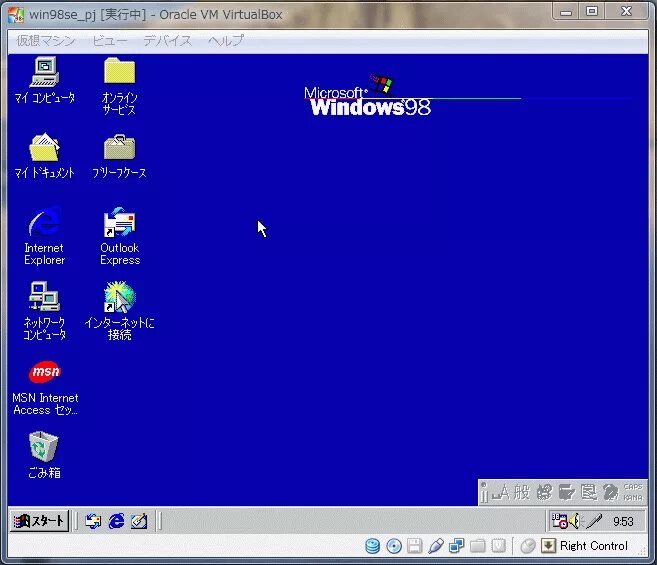The image size is (657, 565).
Task: Select the ごみ箱 recycle bin icon
Action: (44, 447)
